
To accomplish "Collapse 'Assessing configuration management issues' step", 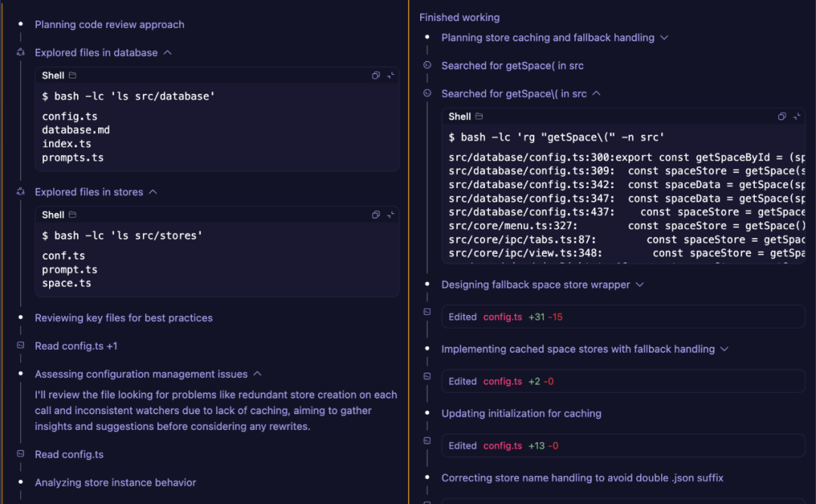I will coord(257,374).
